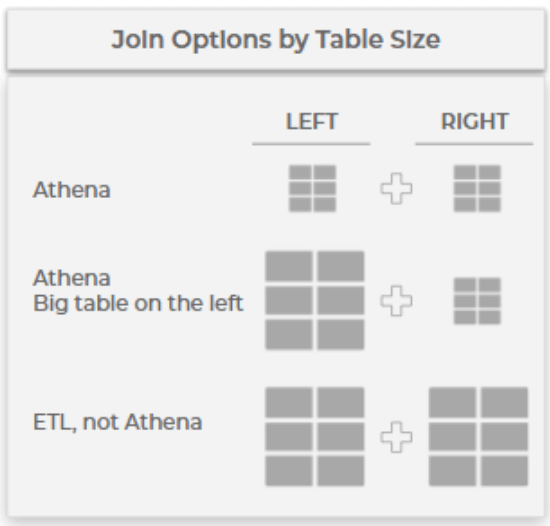
Task: Click the small left table icon in Athena row
Action: pyautogui.click(x=312, y=189)
